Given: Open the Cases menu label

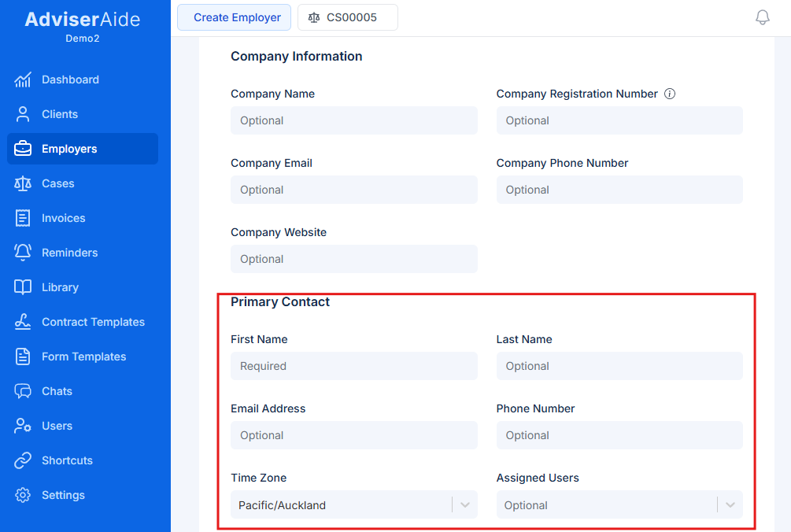Looking at the screenshot, I should click(x=58, y=183).
